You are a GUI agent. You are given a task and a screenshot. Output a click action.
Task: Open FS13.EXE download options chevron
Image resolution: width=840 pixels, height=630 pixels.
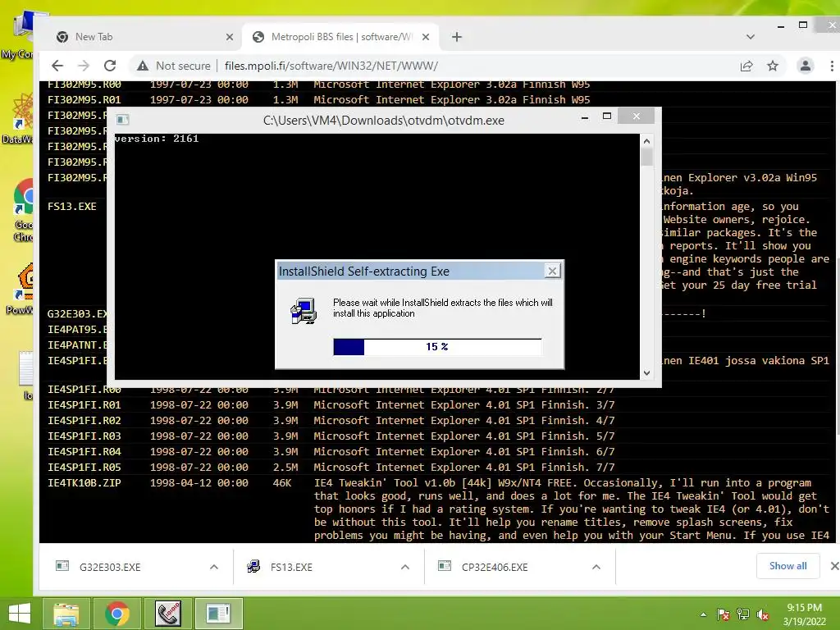[x=405, y=567]
